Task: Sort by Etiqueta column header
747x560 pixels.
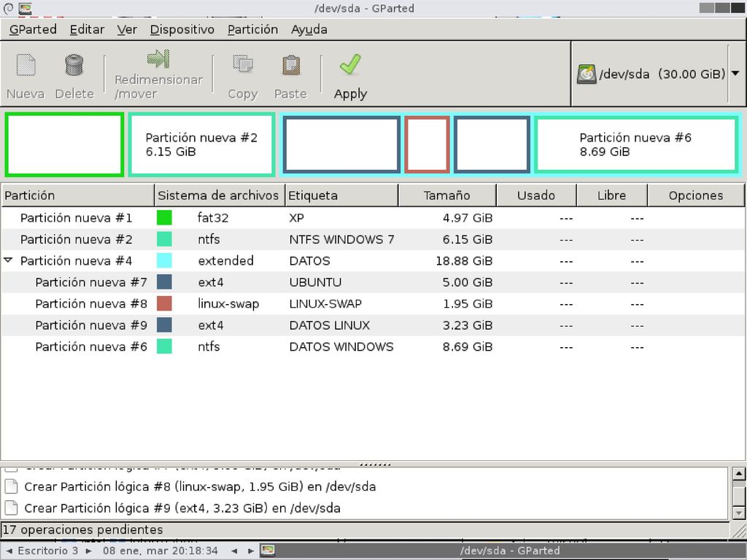Action: point(341,195)
